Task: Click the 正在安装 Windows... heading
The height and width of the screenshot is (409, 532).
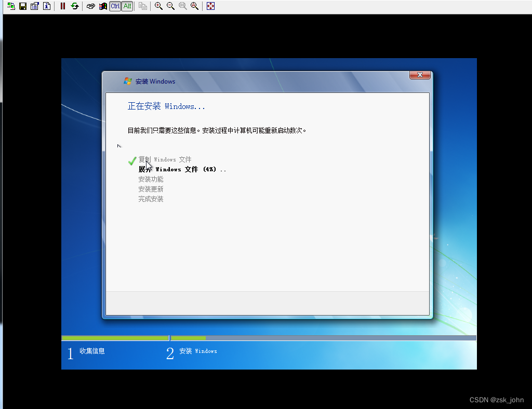Action: (166, 106)
